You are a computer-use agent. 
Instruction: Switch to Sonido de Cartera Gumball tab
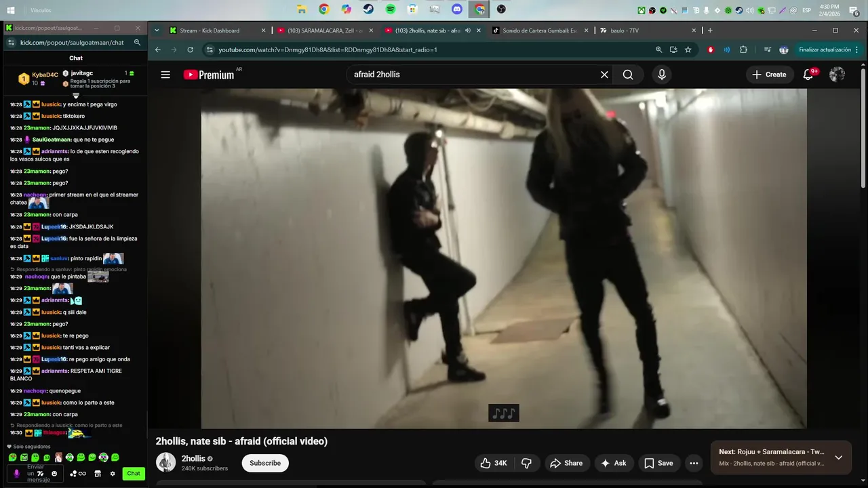point(539,30)
